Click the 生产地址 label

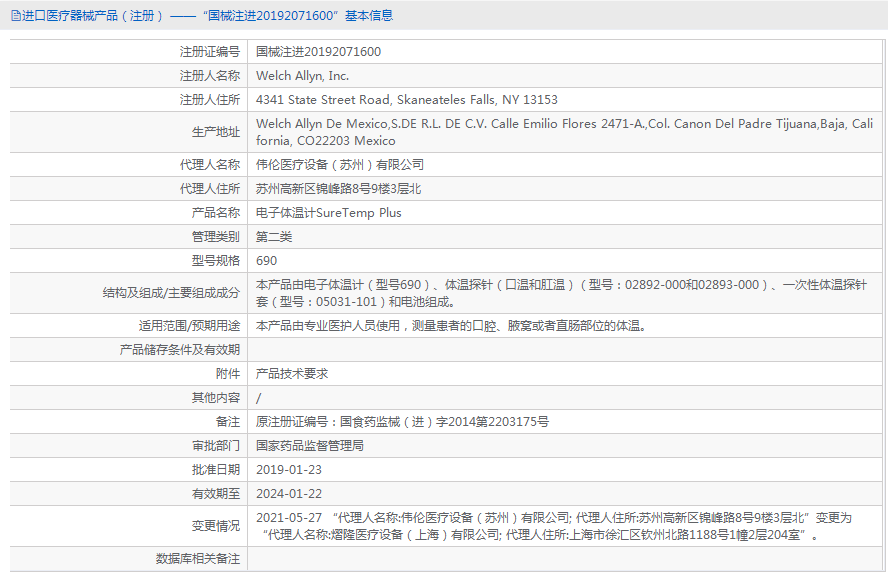pyautogui.click(x=216, y=132)
